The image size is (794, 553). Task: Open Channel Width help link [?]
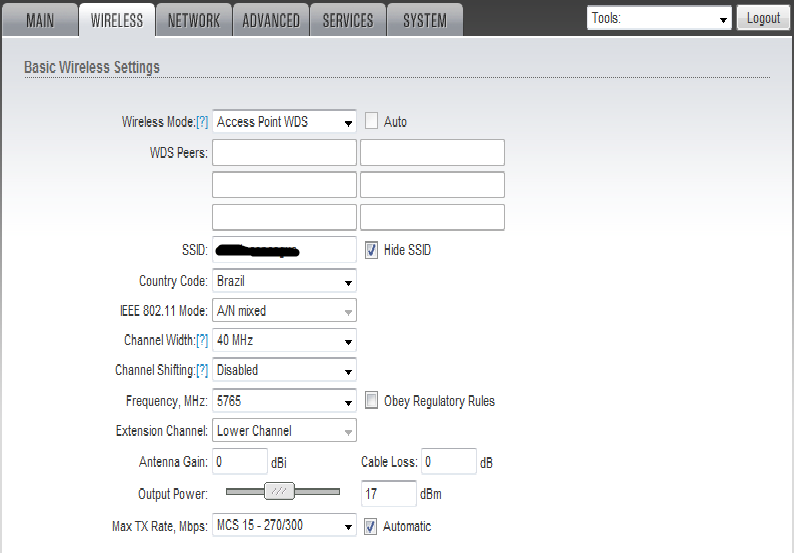coord(202,340)
